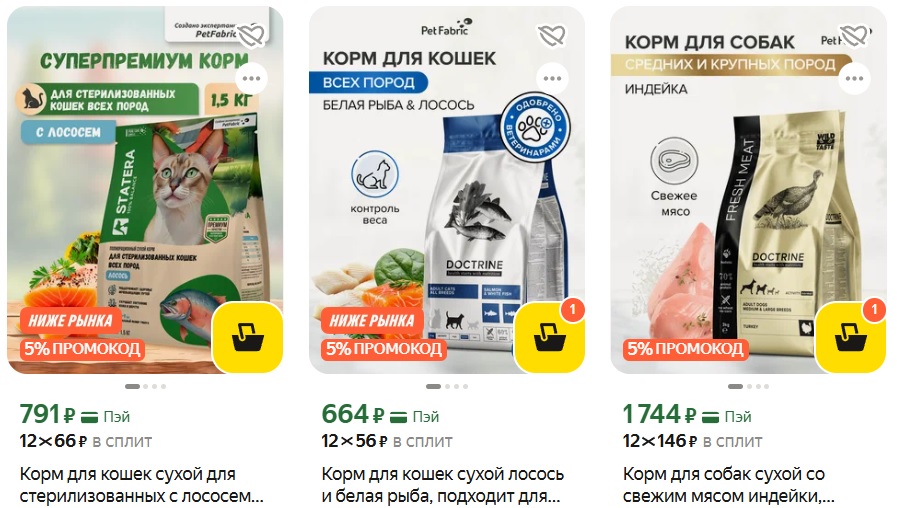
Task: Add Statera cat food to favorites
Action: (x=251, y=35)
